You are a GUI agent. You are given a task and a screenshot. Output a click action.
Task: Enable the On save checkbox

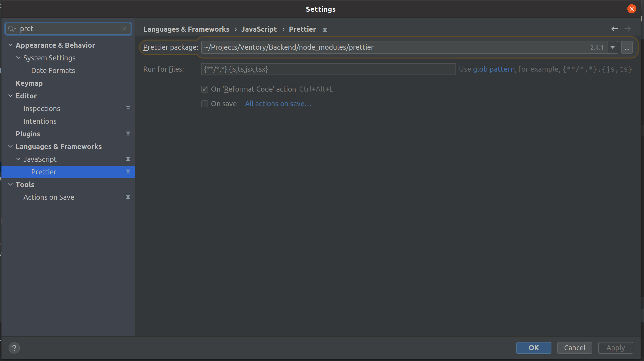pos(205,104)
